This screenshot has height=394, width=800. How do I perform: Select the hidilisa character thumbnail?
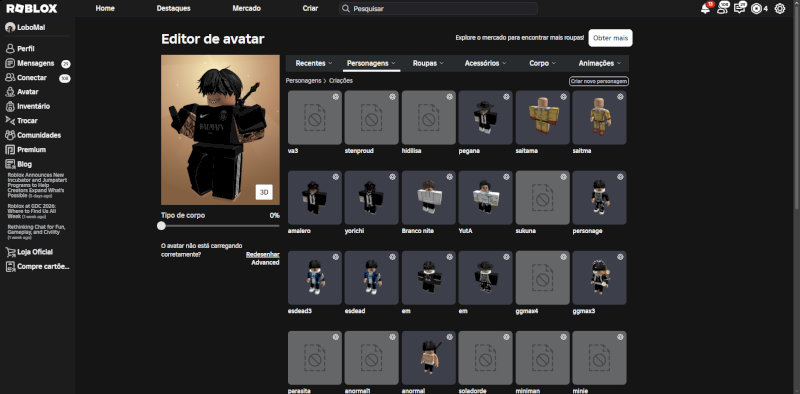point(429,118)
